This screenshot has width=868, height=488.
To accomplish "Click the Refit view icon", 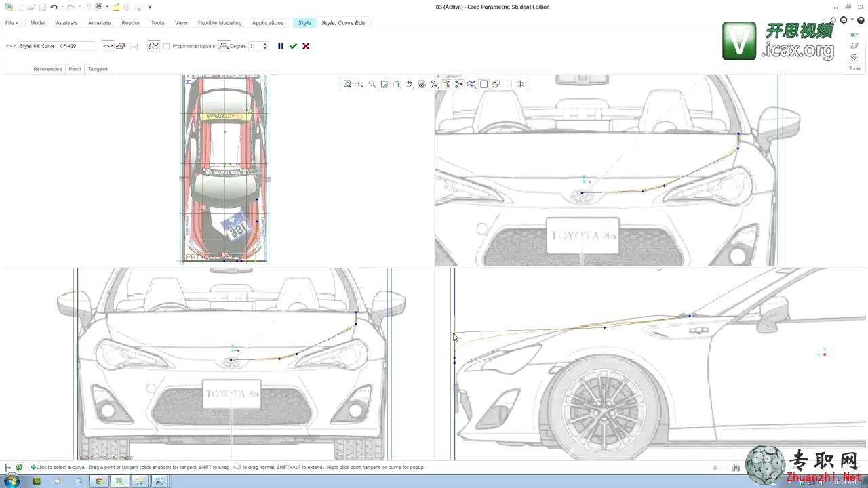I will point(347,84).
